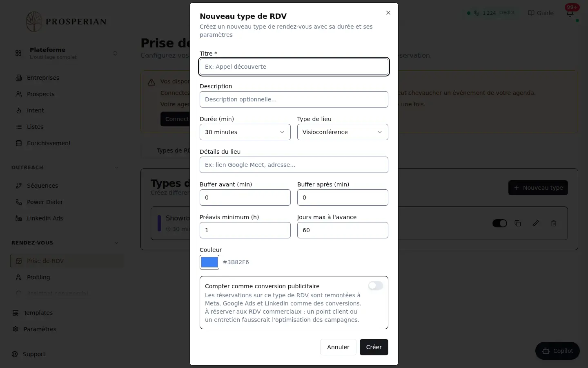The height and width of the screenshot is (368, 588).
Task: Click the Créer button
Action: click(374, 347)
